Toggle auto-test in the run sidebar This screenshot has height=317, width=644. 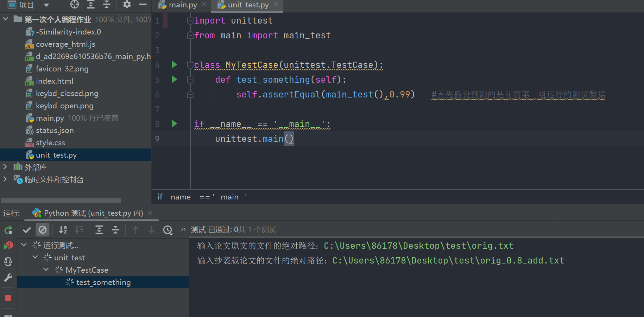pyautogui.click(x=8, y=262)
